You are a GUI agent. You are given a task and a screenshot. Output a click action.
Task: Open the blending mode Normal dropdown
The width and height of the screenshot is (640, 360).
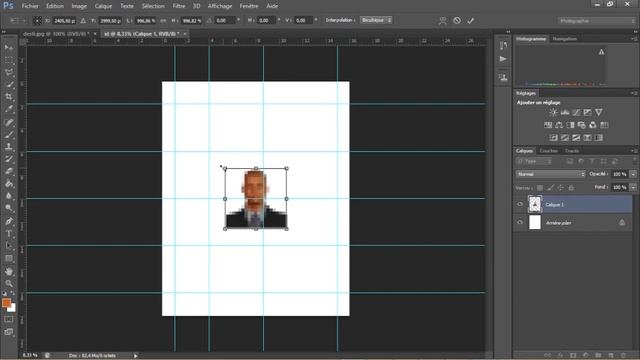click(550, 174)
